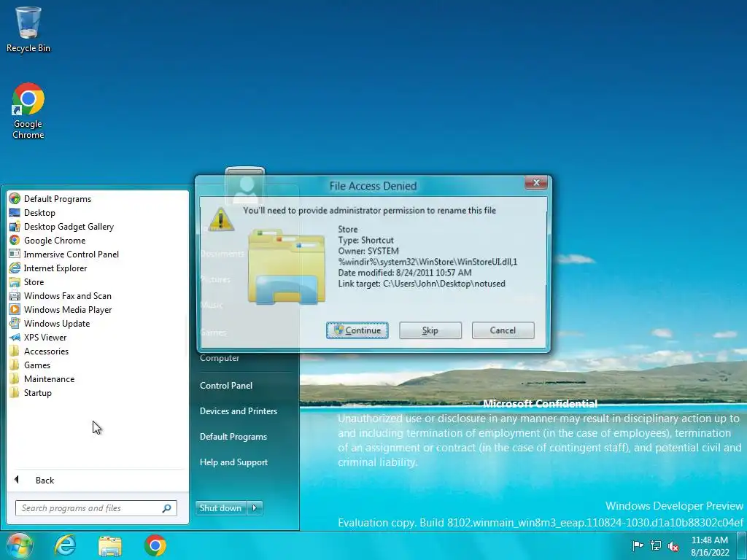Select the Google Chrome desktop shortcut

pyautogui.click(x=28, y=111)
